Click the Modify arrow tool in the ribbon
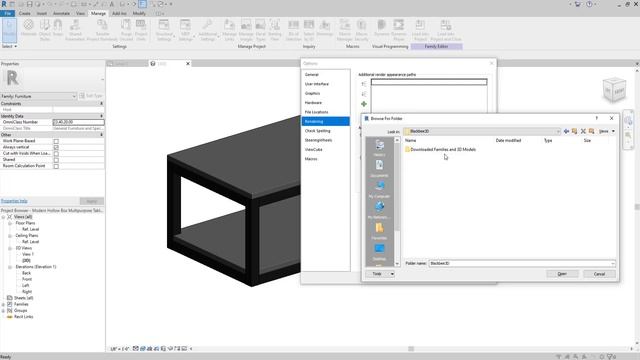Screen dimensions: 640x360 (9, 29)
